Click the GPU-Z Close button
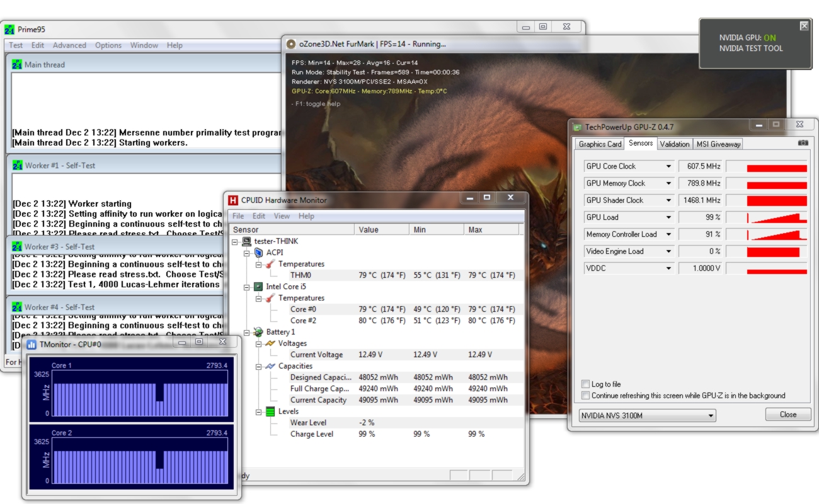 pos(788,415)
